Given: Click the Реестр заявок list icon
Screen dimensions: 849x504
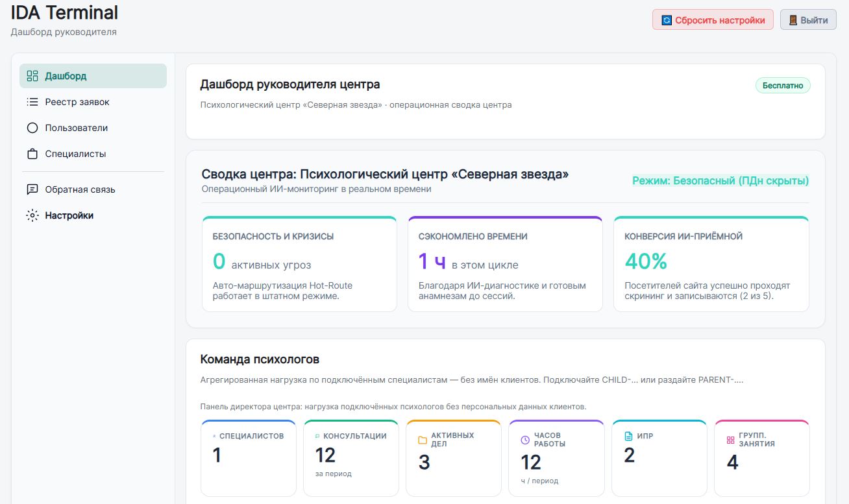Looking at the screenshot, I should tap(32, 102).
